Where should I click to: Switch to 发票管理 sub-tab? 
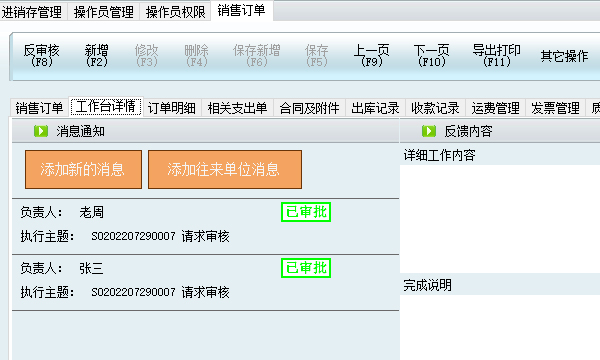[555, 108]
